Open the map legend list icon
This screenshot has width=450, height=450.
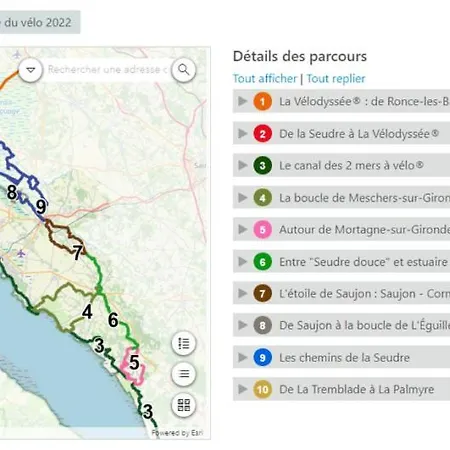coord(184,343)
